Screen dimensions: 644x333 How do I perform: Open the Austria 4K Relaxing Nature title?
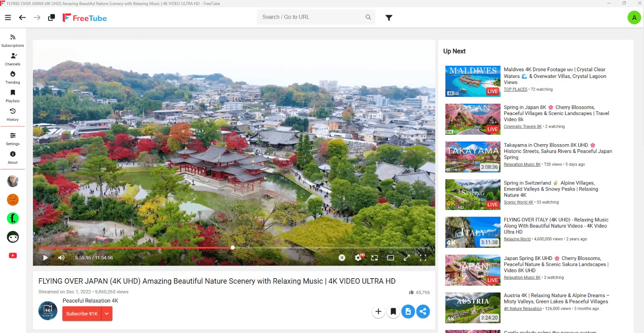[557, 298]
